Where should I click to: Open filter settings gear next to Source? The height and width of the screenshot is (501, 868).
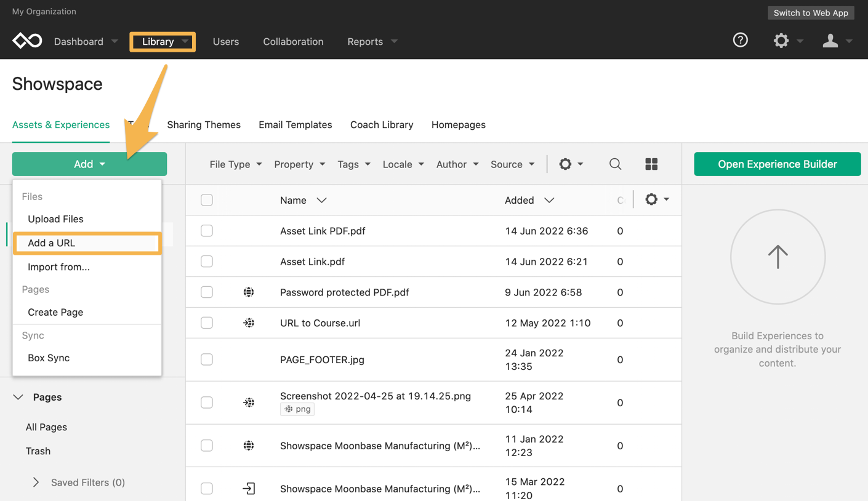point(565,164)
